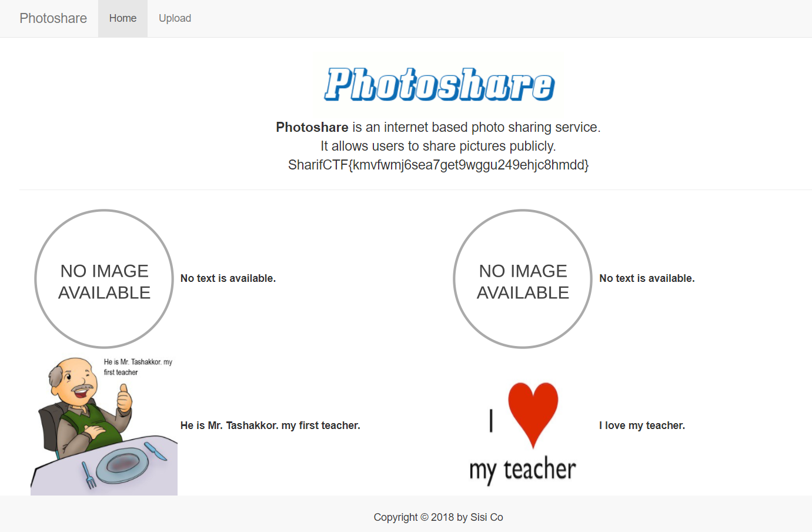Open the Mr. Tashakkor cartoon photo
The image size is (812, 532).
coord(104,425)
